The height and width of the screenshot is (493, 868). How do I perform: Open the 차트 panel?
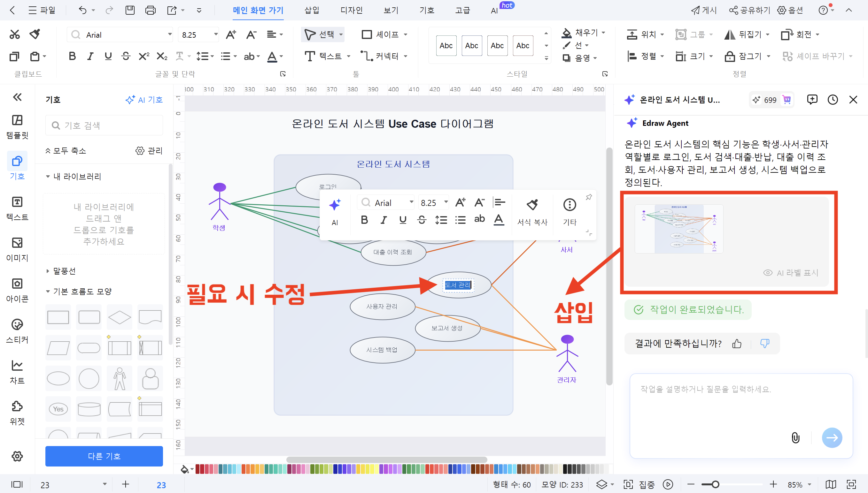pyautogui.click(x=17, y=371)
